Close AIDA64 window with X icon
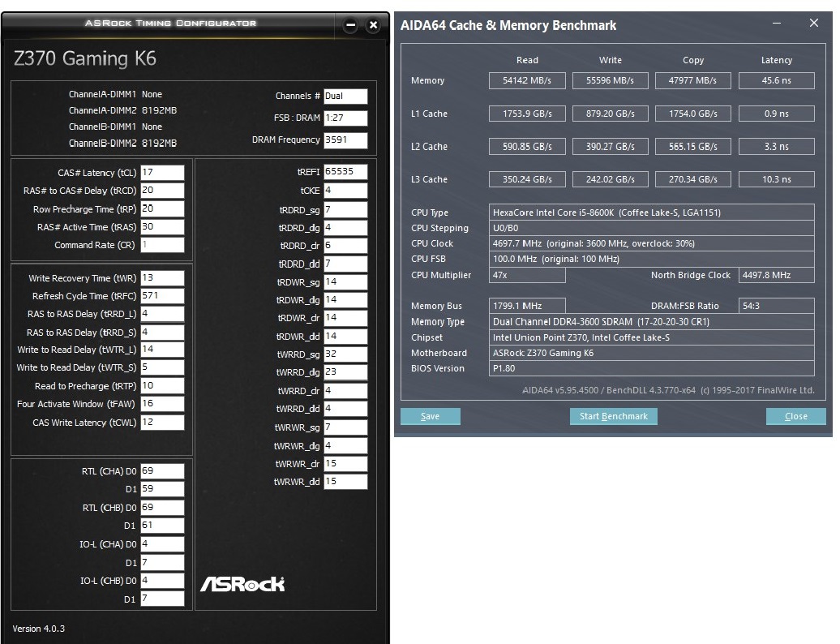840x644 pixels. pos(814,23)
